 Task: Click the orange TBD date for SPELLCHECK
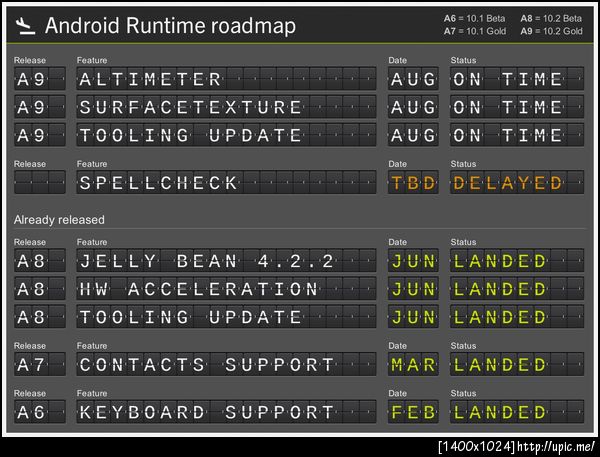(413, 182)
